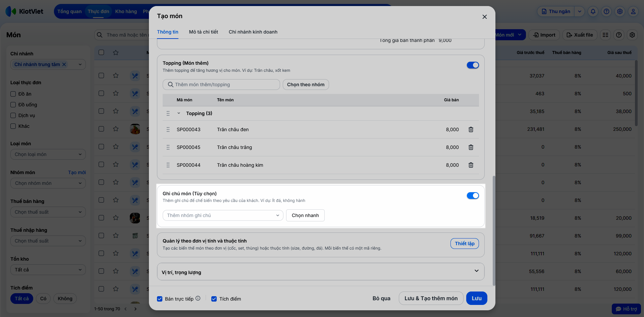
Task: Turn off Ghi chú món toggle
Action: (x=473, y=196)
